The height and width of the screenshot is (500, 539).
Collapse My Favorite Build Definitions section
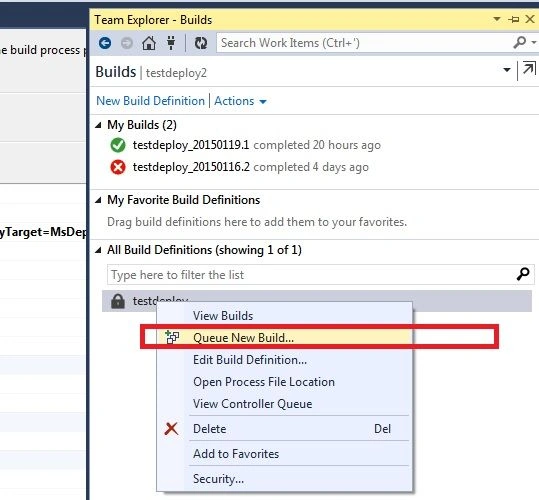99,200
